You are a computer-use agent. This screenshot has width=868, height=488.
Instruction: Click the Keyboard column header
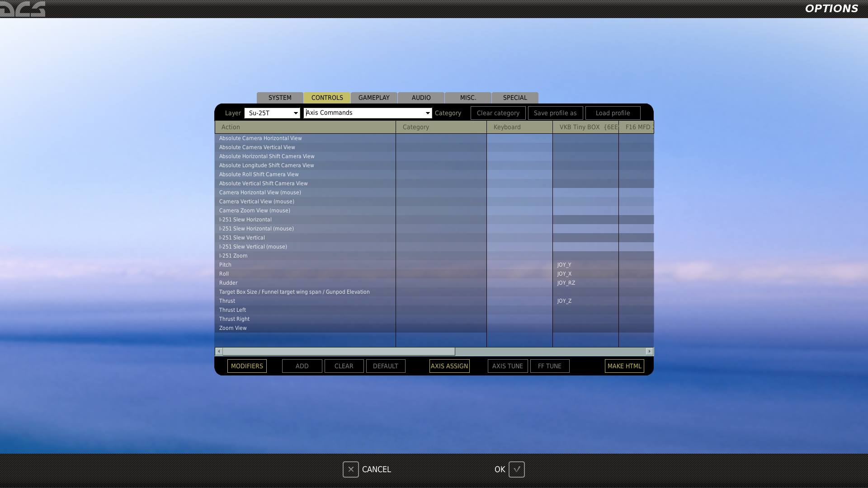coord(519,127)
